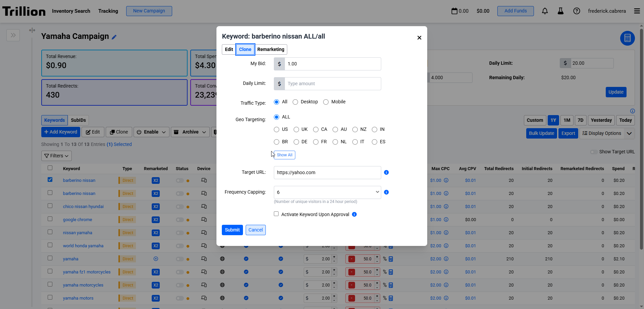Image resolution: width=644 pixels, height=309 pixels.
Task: Open the help question mark icon
Action: [x=577, y=11]
